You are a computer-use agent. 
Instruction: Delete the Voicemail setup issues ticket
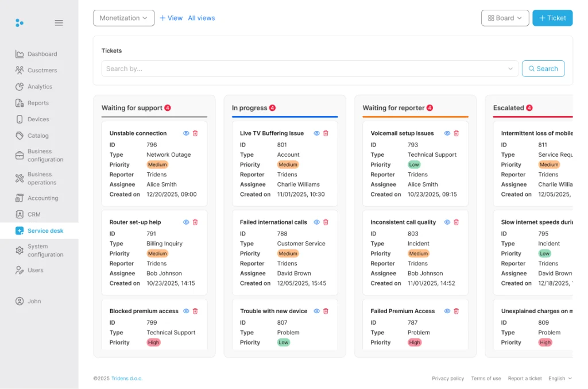457,133
